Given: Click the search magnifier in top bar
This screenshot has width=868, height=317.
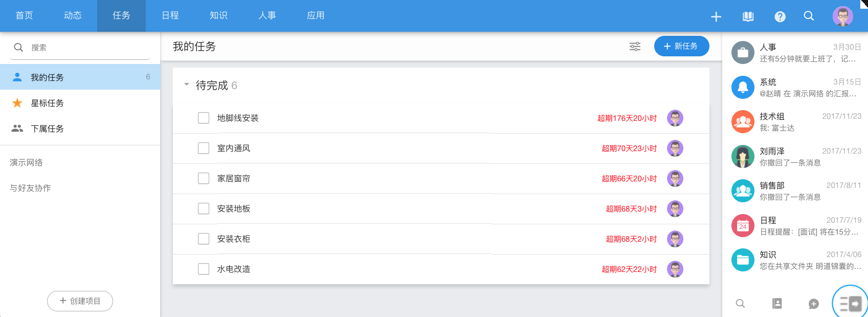Looking at the screenshot, I should [809, 16].
